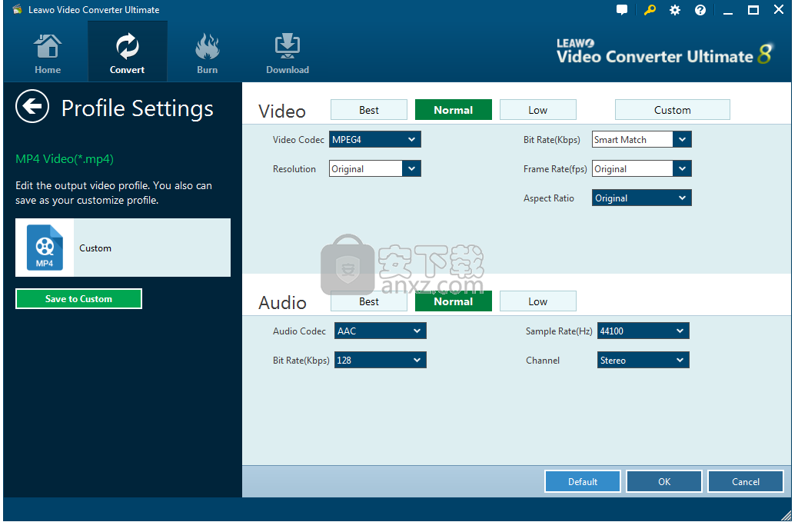Open the Sample Rate 44100 dropdown
Image resolution: width=808 pixels, height=532 pixels.
coord(643,331)
